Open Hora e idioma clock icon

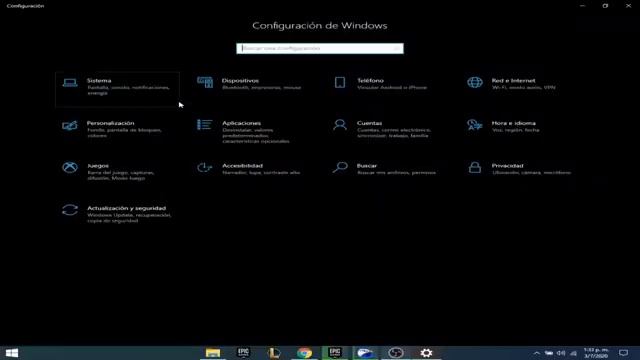474,125
